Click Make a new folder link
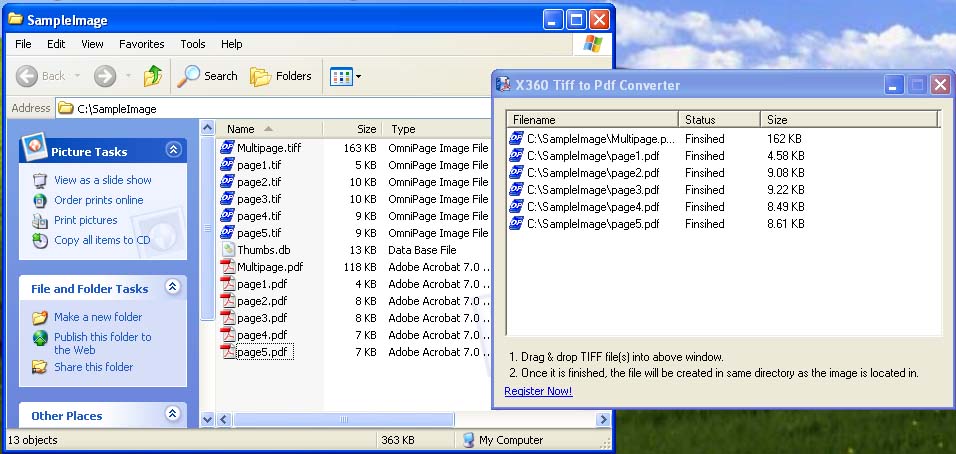Image resolution: width=956 pixels, height=454 pixels. pyautogui.click(x=97, y=317)
